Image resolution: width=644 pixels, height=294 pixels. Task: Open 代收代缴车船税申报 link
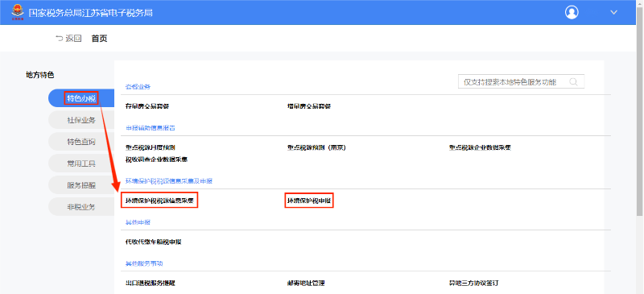(153, 242)
